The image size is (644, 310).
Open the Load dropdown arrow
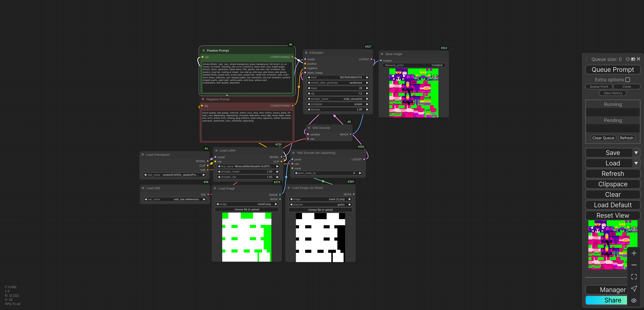[x=636, y=163]
